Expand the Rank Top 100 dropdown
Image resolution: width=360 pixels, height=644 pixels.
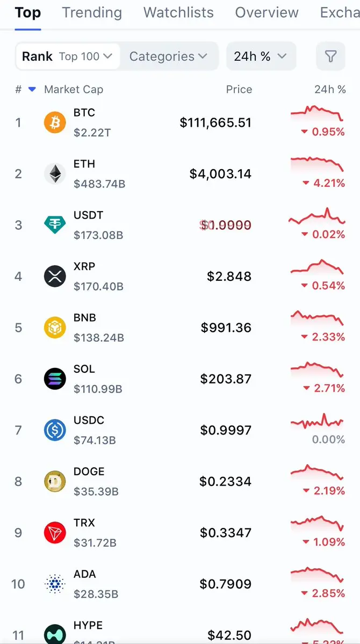pyautogui.click(x=68, y=56)
